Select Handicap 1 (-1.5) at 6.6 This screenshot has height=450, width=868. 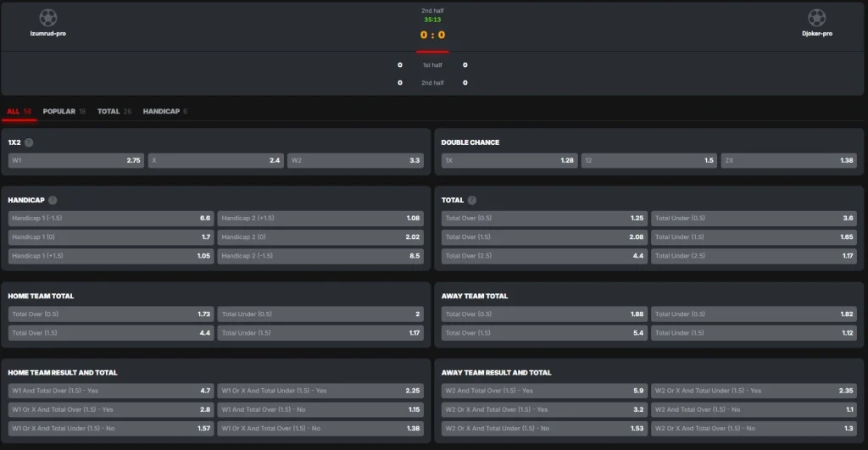point(111,218)
